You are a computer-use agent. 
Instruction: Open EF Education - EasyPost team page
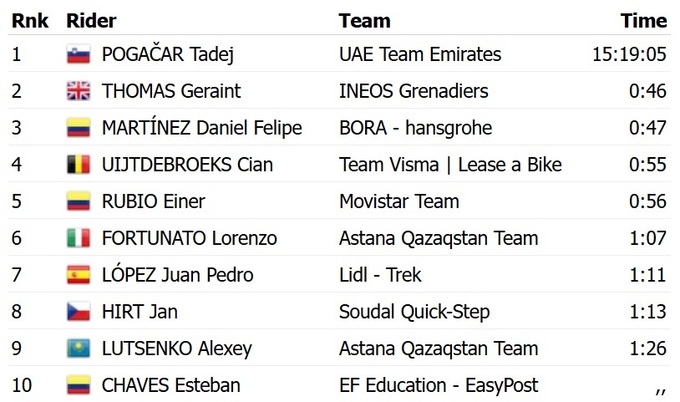(x=438, y=385)
